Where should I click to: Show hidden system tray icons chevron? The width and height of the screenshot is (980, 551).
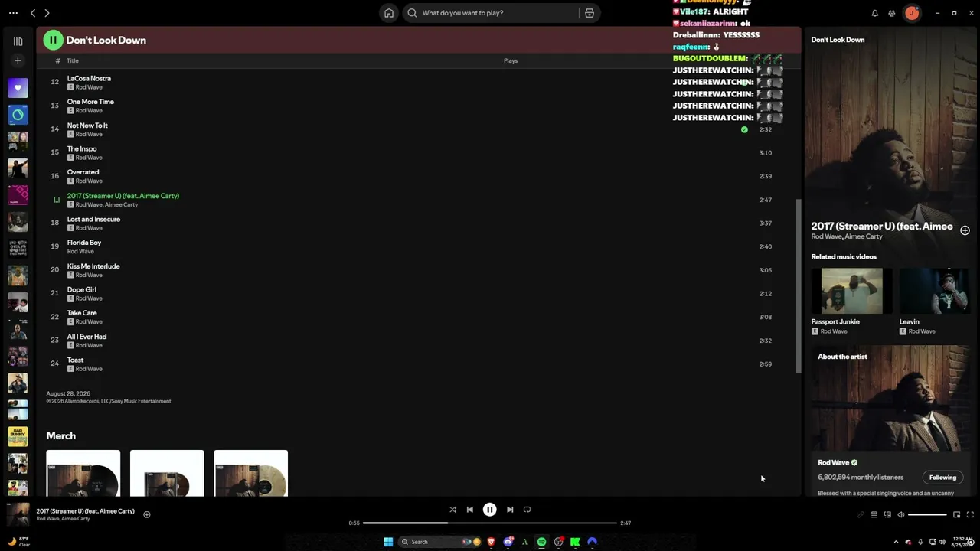tap(896, 542)
